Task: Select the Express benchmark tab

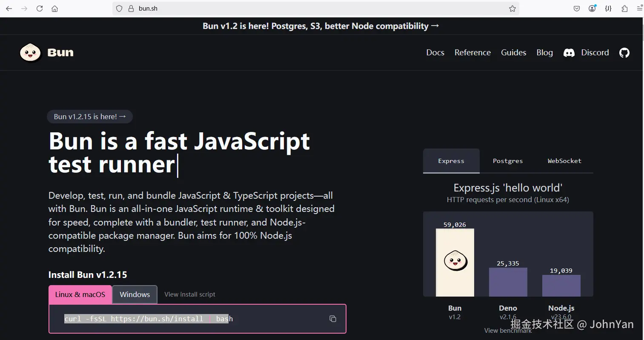Action: click(451, 161)
